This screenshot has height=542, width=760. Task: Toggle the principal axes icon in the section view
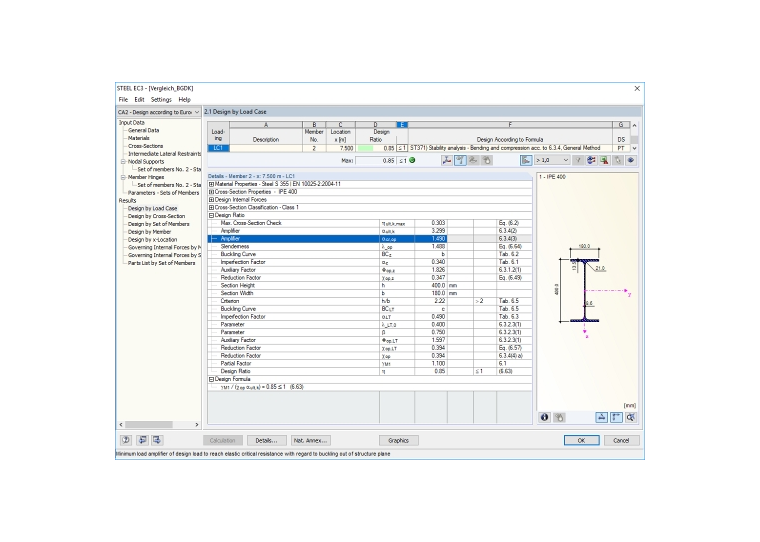coord(616,417)
